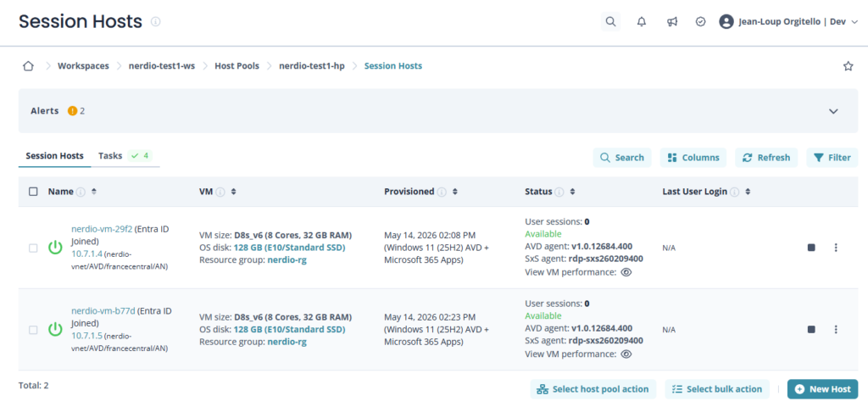Click stop square icon for nerdio-vm-b77d
868x407 pixels.
click(x=811, y=330)
